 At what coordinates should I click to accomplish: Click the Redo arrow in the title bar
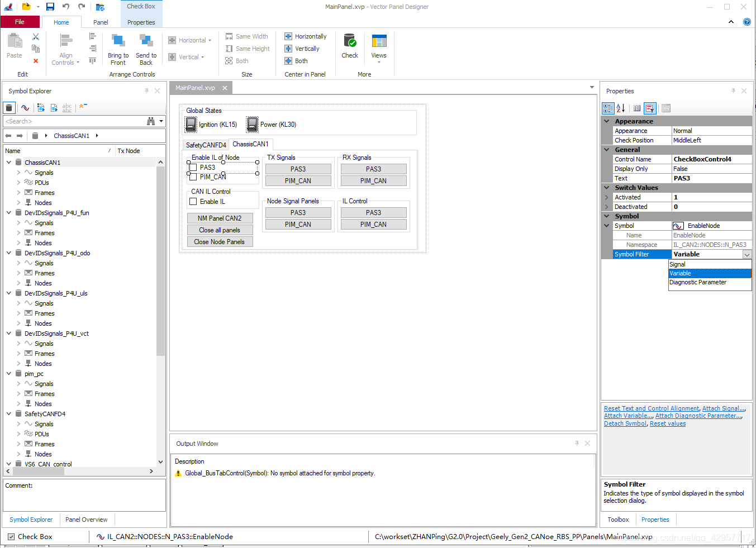pos(82,7)
